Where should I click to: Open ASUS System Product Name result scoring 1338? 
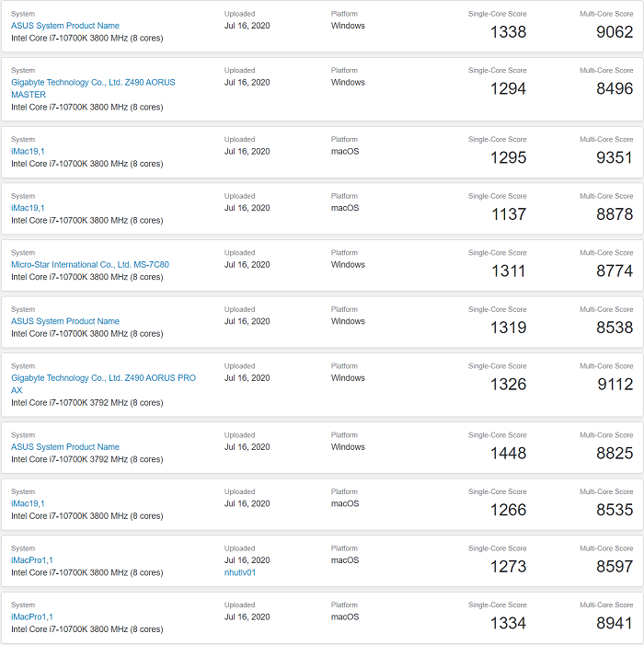[x=64, y=26]
